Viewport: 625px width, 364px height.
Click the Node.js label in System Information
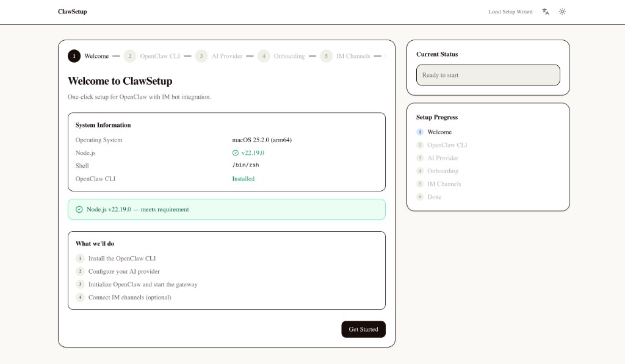coord(85,153)
